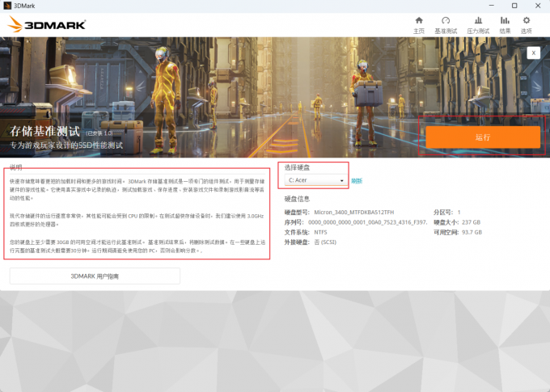Maximize the 3DMark window

(x=514, y=6)
